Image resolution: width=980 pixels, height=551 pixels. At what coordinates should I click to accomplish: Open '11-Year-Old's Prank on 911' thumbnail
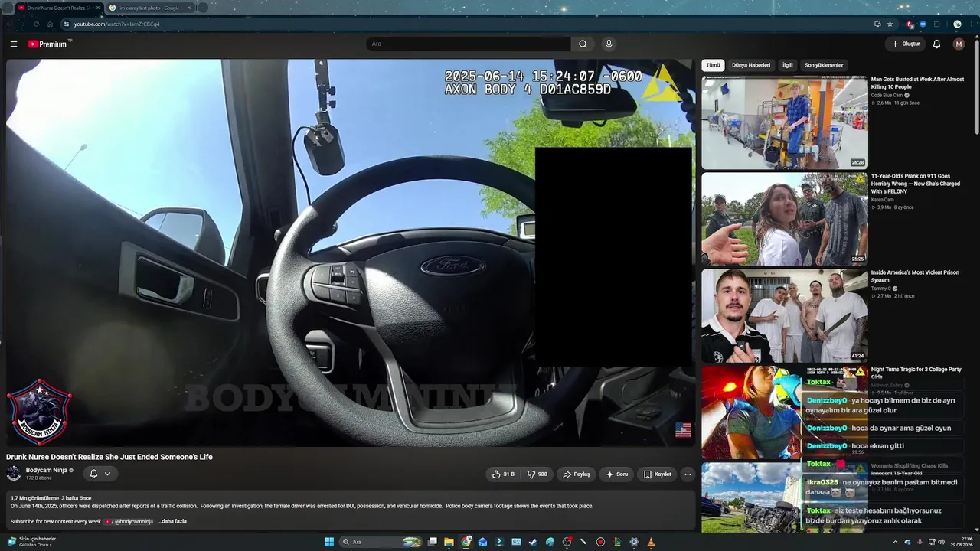785,219
